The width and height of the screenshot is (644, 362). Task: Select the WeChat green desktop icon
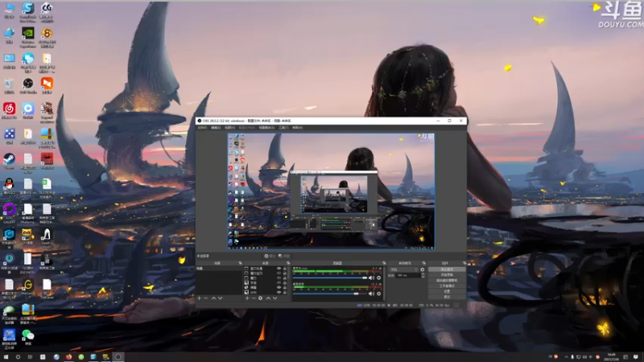tap(28, 337)
